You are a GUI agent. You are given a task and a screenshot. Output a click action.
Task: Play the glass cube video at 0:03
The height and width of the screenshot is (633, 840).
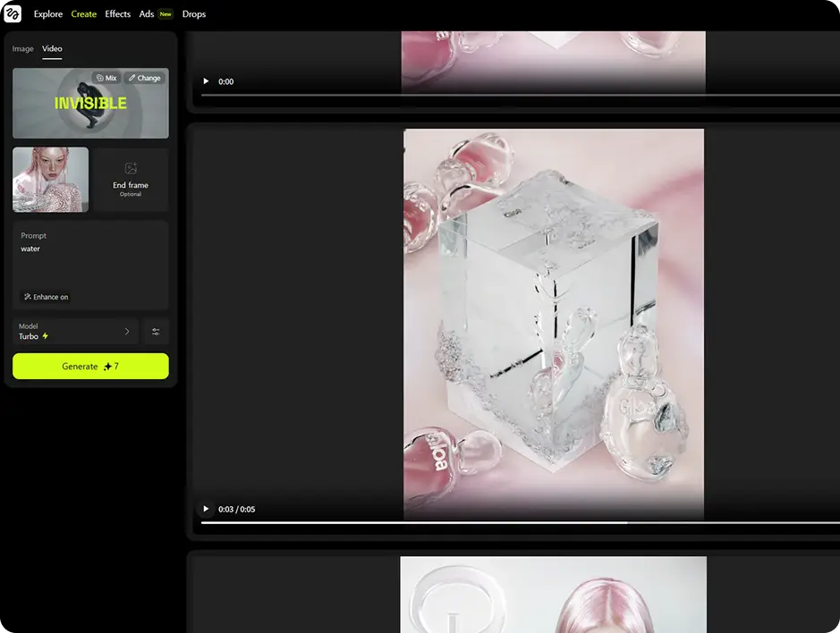click(206, 509)
